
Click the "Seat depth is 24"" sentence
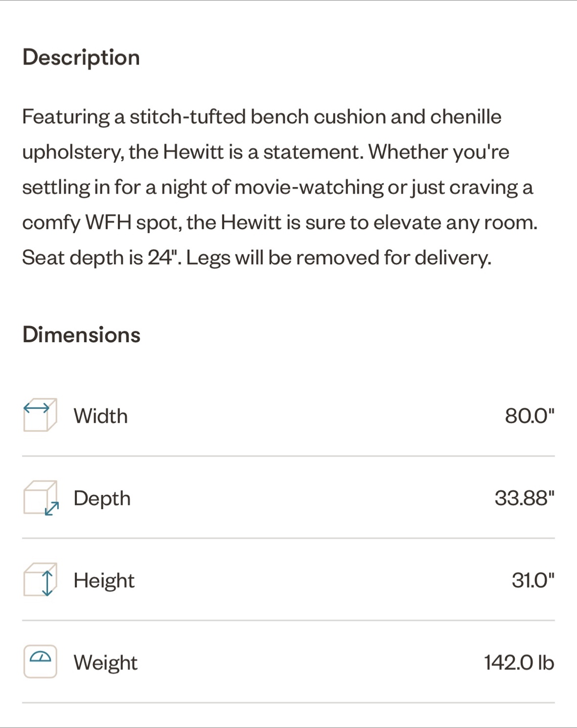101,258
